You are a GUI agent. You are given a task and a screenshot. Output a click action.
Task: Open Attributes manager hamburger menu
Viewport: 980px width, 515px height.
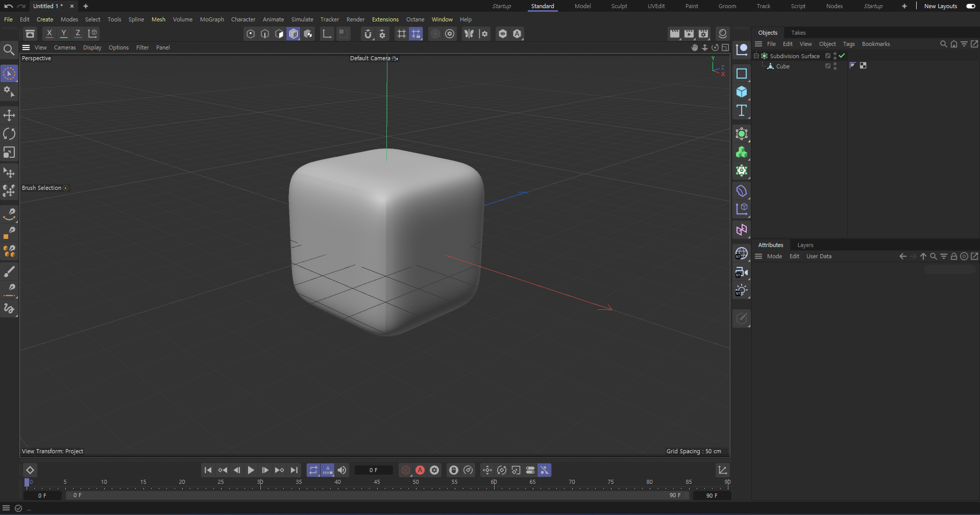pyautogui.click(x=758, y=256)
